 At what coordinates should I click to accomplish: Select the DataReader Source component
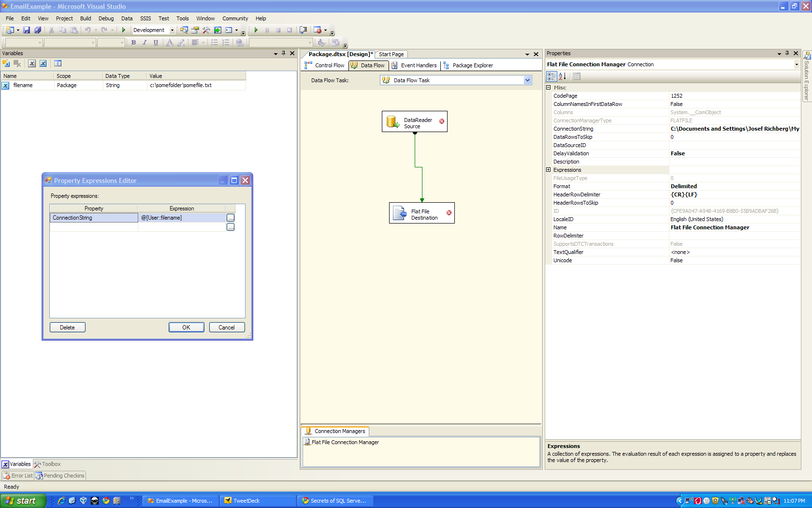click(x=415, y=121)
